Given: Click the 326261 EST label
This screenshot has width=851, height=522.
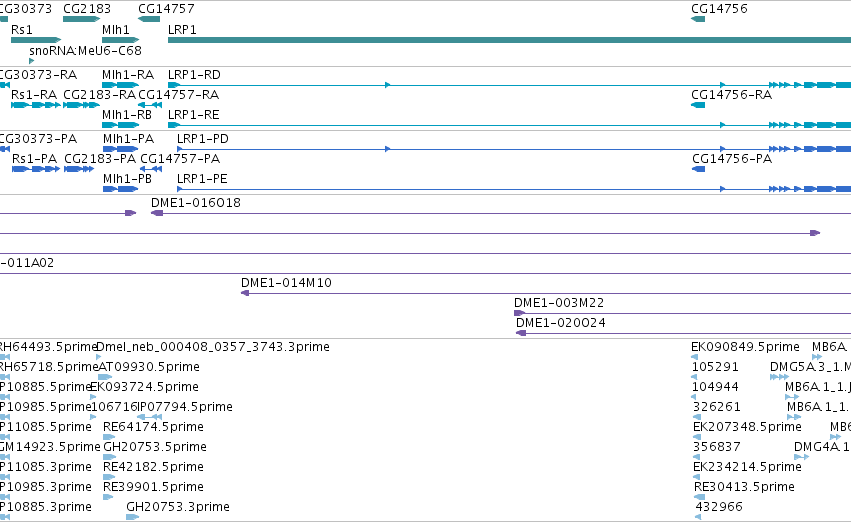Looking at the screenshot, I should coord(717,406).
